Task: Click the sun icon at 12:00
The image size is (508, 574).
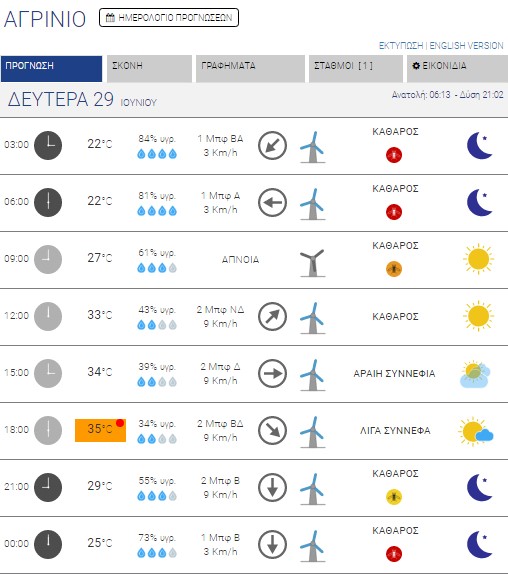Action: pos(478,316)
